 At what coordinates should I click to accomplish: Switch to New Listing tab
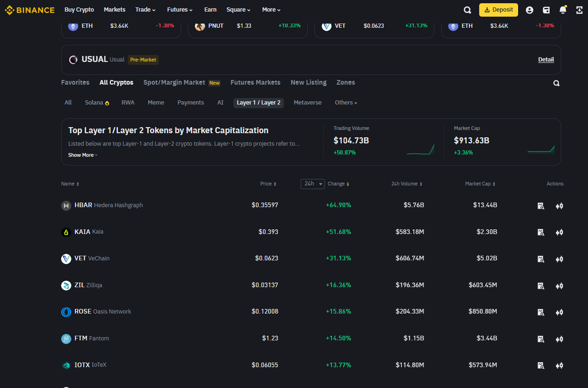308,82
